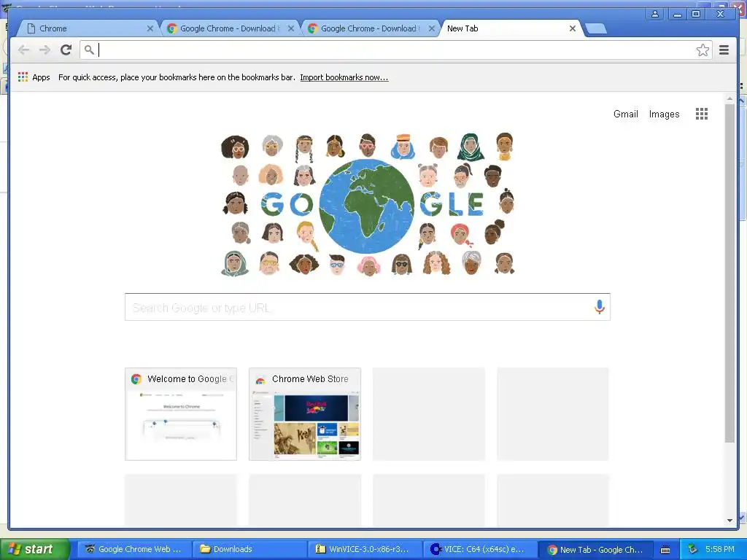747x560 pixels.
Task: Open the Gmail link
Action: [x=625, y=114]
